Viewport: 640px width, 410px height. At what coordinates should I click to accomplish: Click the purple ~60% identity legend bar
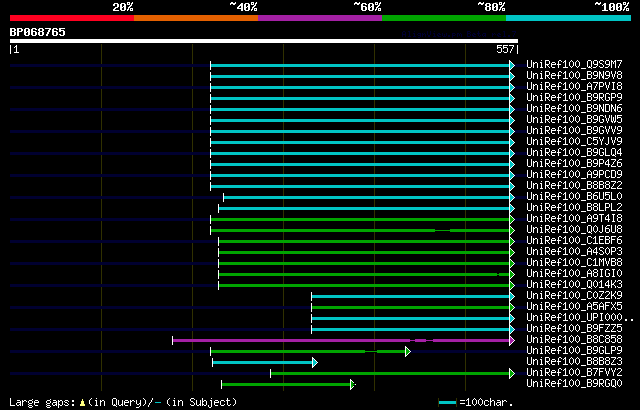(x=320, y=18)
